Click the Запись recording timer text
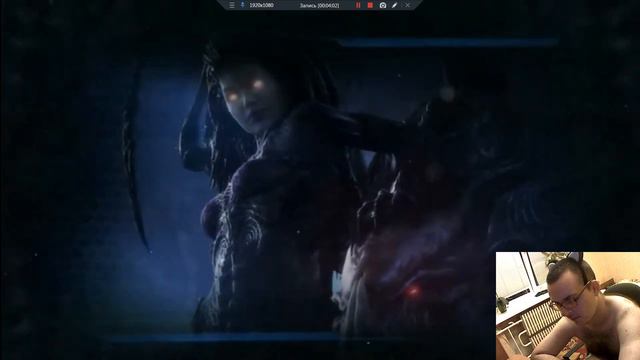The image size is (640, 360). click(319, 6)
